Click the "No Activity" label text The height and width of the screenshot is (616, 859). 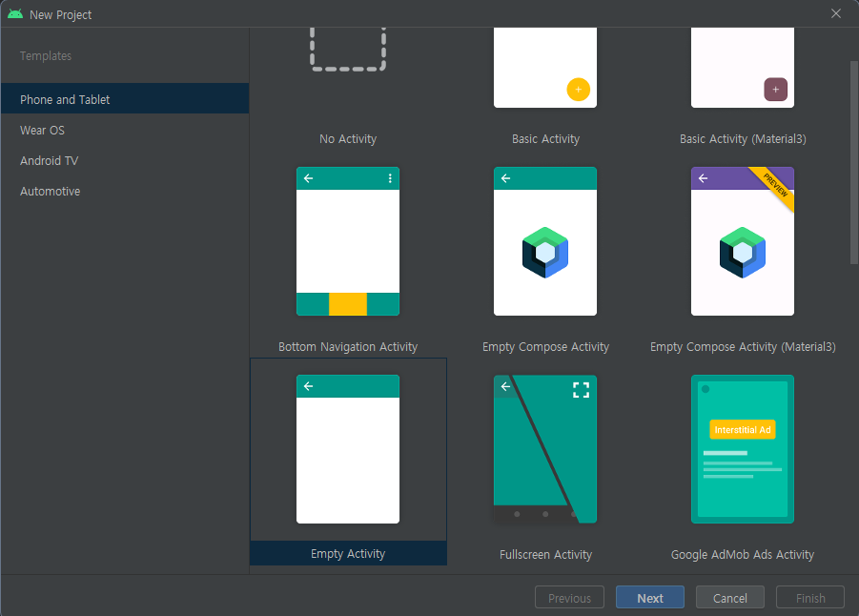(x=348, y=138)
